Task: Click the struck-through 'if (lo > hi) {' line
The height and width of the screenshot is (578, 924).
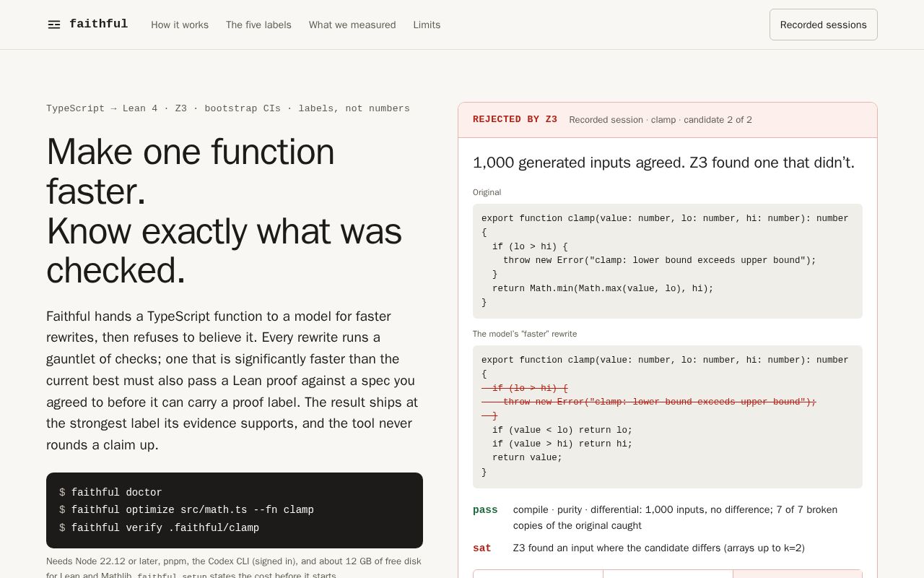Action: (x=525, y=388)
